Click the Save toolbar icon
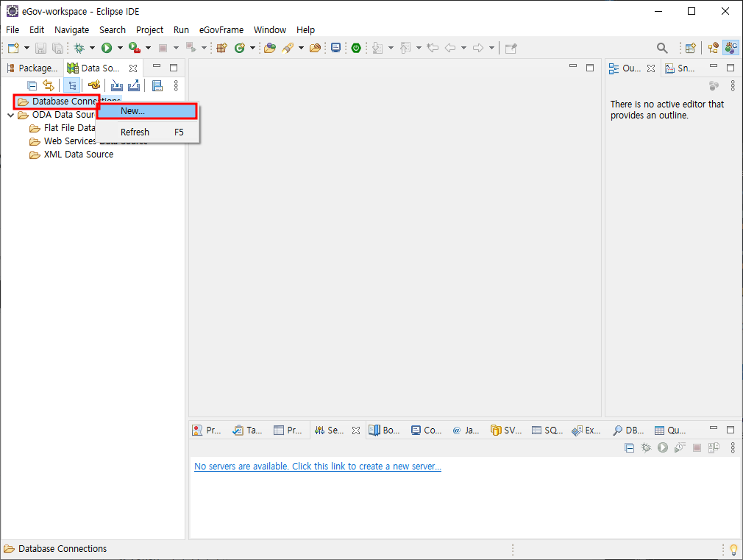 coord(40,48)
